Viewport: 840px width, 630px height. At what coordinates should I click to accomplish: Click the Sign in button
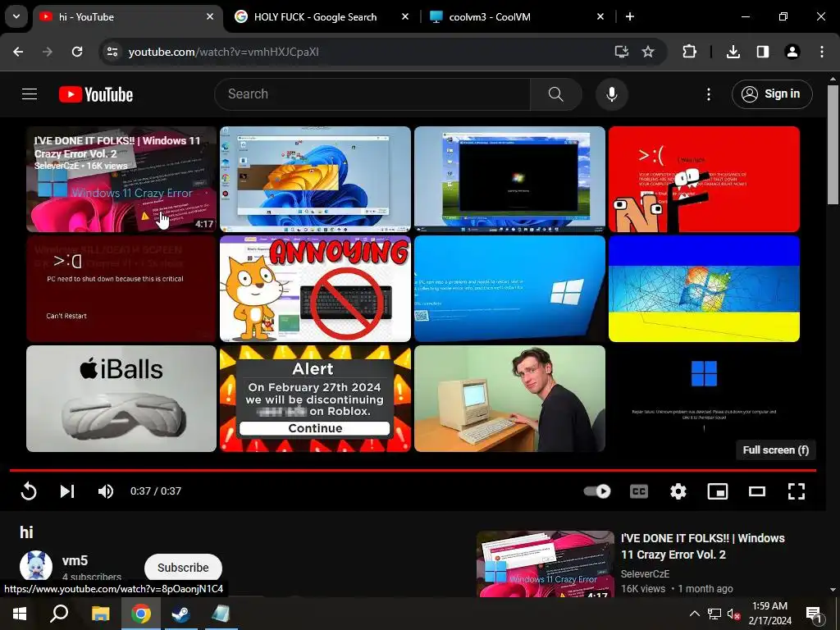pyautogui.click(x=772, y=94)
